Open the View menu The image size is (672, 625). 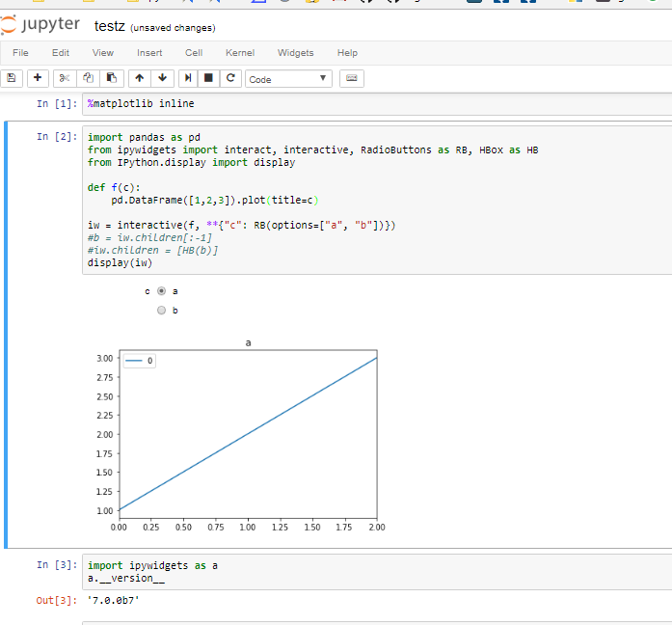[x=103, y=53]
